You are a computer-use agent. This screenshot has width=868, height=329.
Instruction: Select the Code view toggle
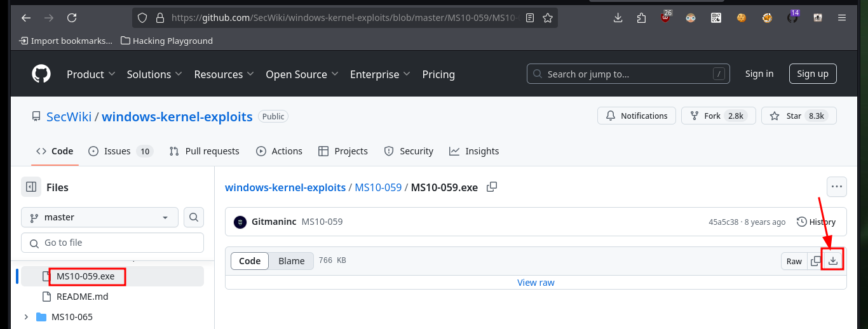pyautogui.click(x=250, y=261)
